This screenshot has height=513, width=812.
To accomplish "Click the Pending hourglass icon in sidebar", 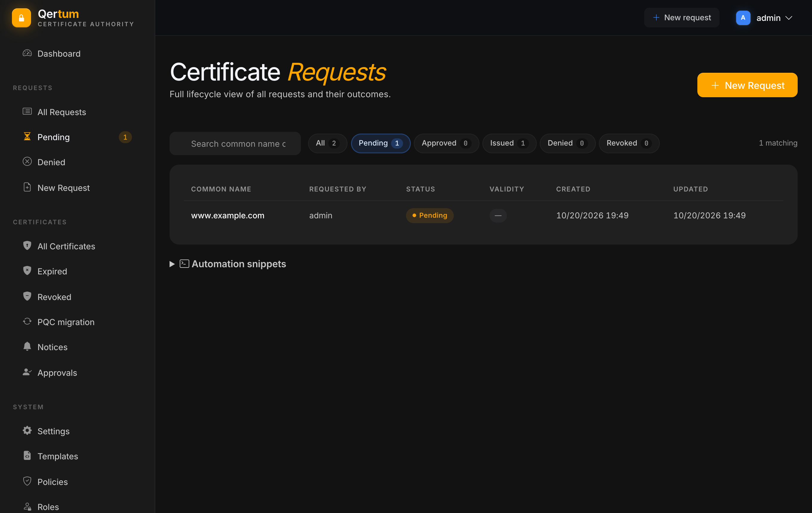I will pyautogui.click(x=27, y=136).
